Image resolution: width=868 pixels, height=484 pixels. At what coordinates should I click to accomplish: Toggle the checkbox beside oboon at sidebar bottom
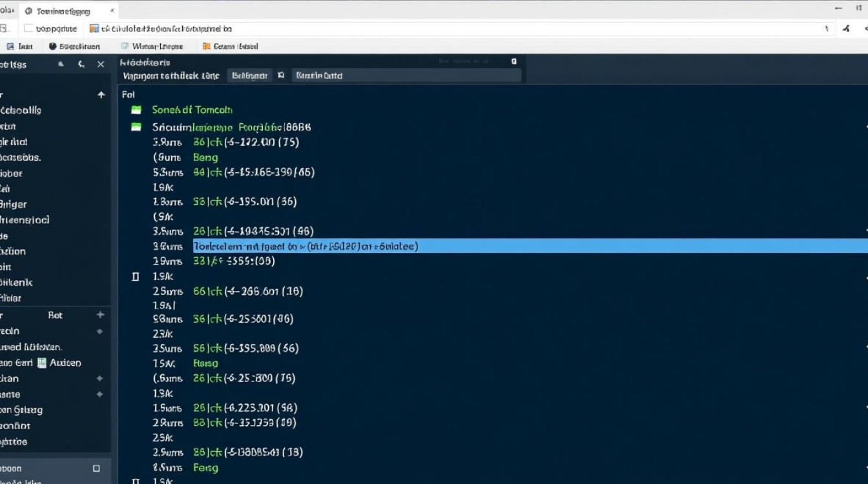pos(96,469)
